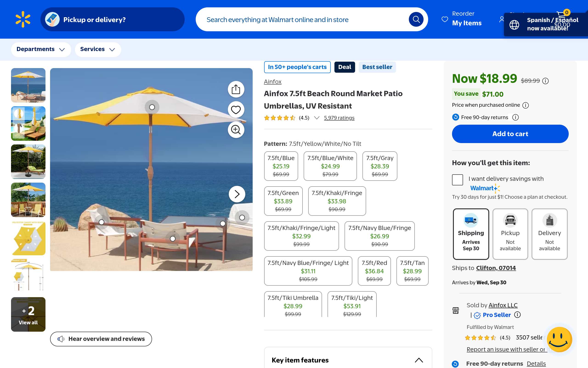Choose the 7.5ft/Navy Blue/Fringe/ Light pattern
This screenshot has width=588, height=368.
(x=308, y=271)
